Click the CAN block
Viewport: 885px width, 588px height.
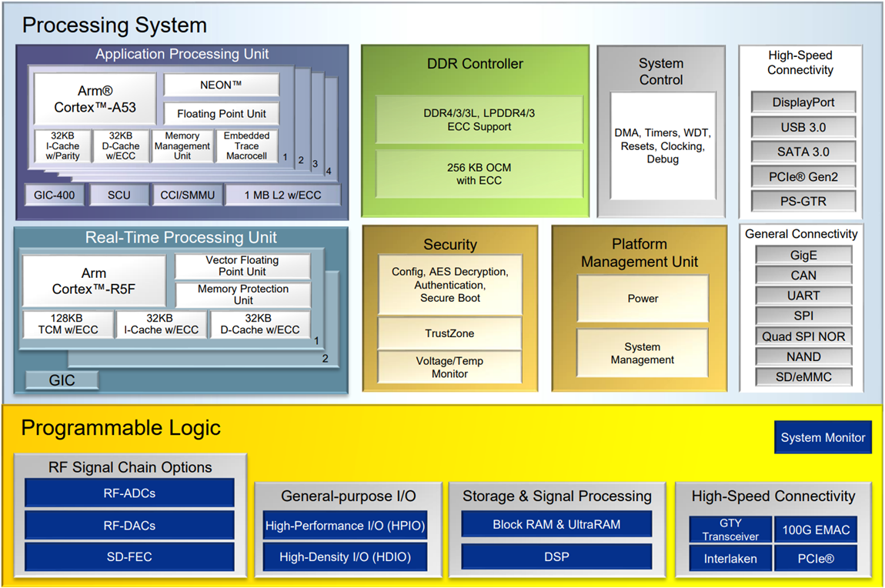pyautogui.click(x=803, y=276)
